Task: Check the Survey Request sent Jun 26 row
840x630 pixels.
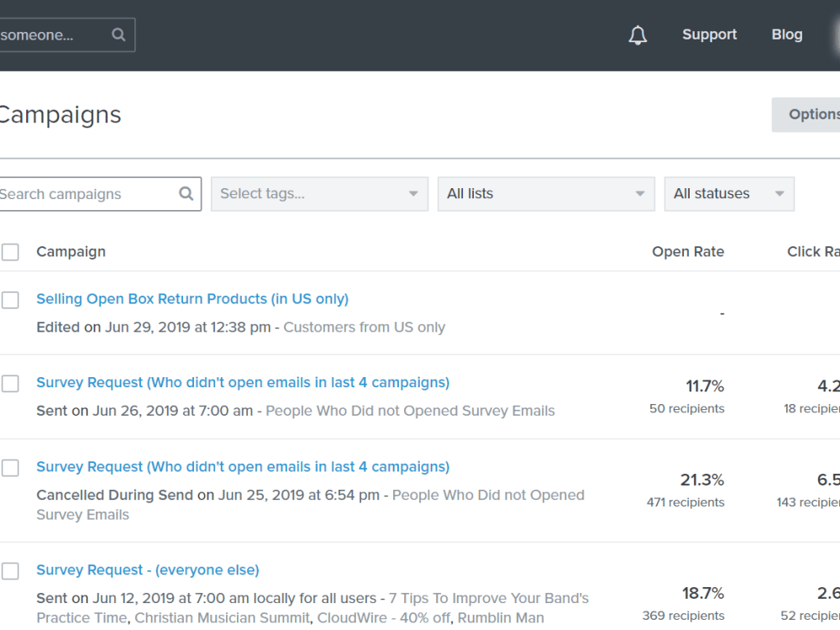Action: pos(10,384)
